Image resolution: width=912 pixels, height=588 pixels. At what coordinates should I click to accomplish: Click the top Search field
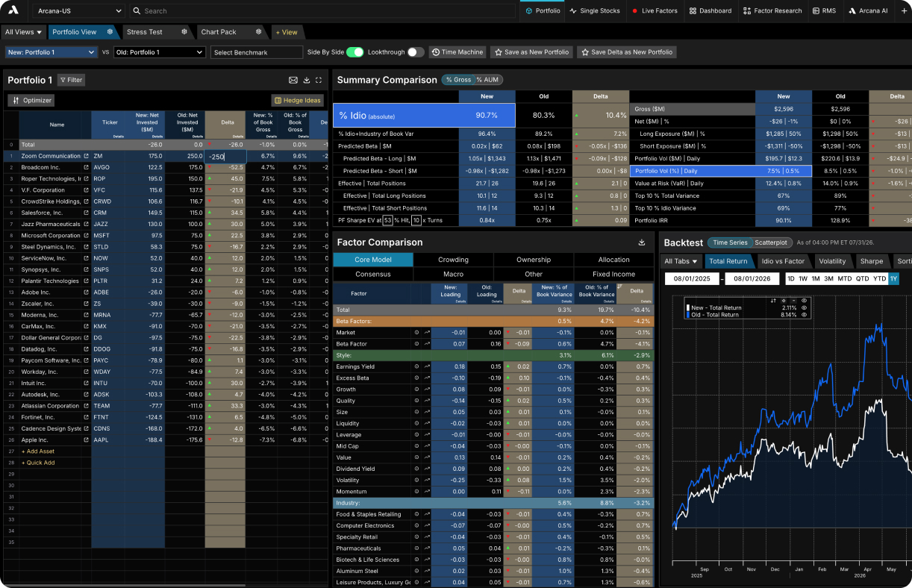[322, 11]
